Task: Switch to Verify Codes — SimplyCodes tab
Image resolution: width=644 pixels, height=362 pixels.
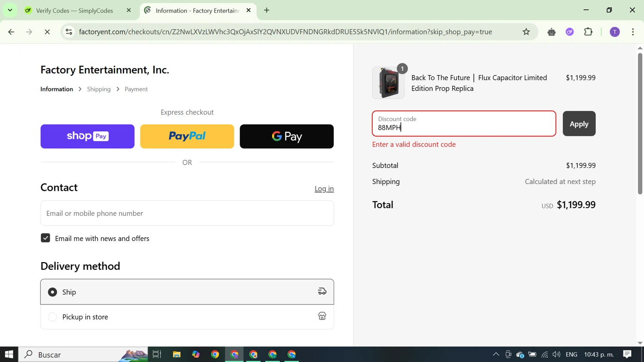Action: (75, 10)
